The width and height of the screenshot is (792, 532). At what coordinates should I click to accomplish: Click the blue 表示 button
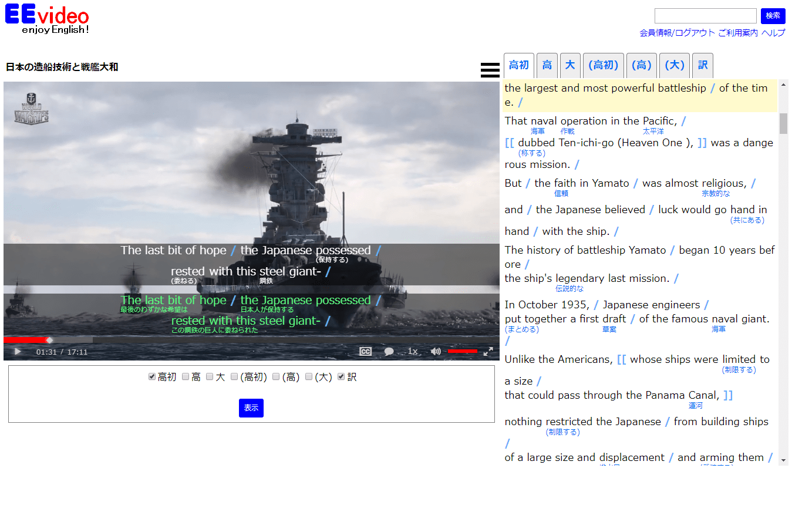pyautogui.click(x=251, y=408)
